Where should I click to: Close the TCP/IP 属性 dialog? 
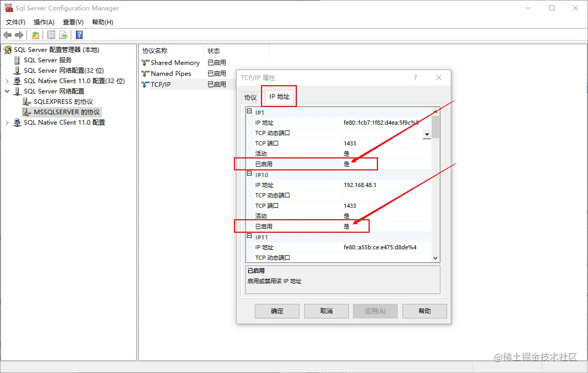pyautogui.click(x=439, y=77)
